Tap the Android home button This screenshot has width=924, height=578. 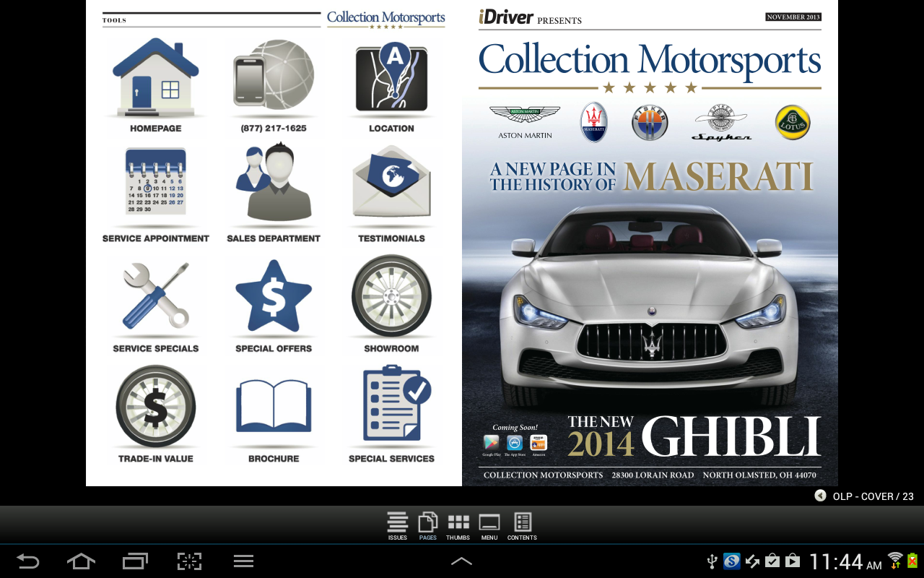81,561
